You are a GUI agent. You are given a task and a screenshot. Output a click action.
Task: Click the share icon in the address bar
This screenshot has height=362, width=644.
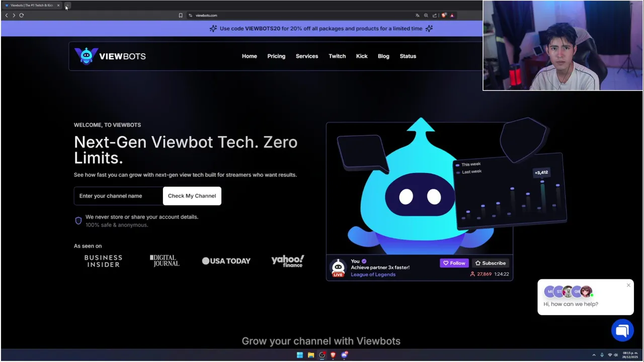tap(435, 15)
